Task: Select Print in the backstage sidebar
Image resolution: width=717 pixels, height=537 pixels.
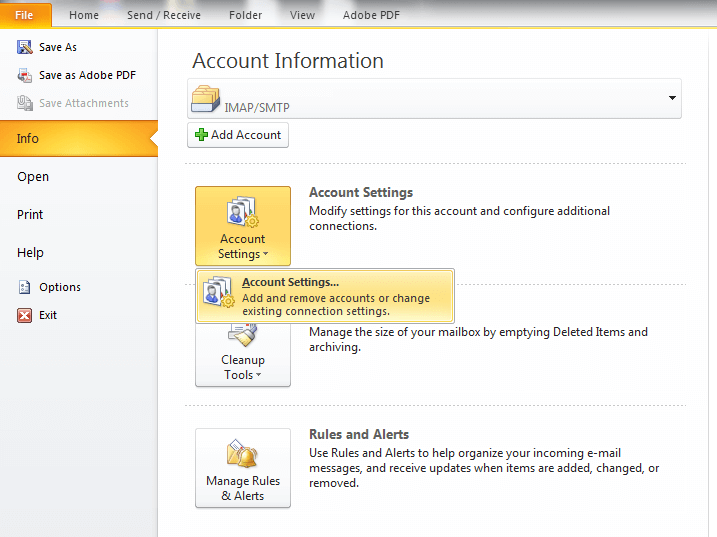Action: (x=30, y=215)
